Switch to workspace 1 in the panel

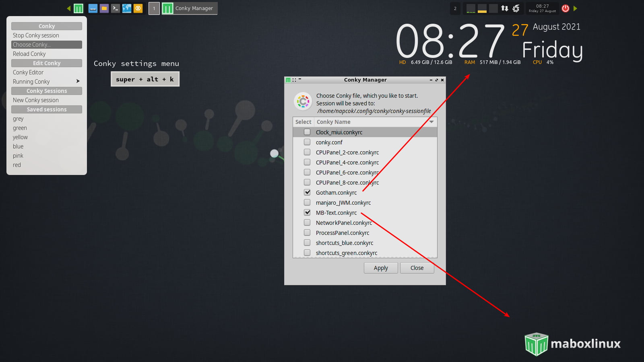click(154, 8)
